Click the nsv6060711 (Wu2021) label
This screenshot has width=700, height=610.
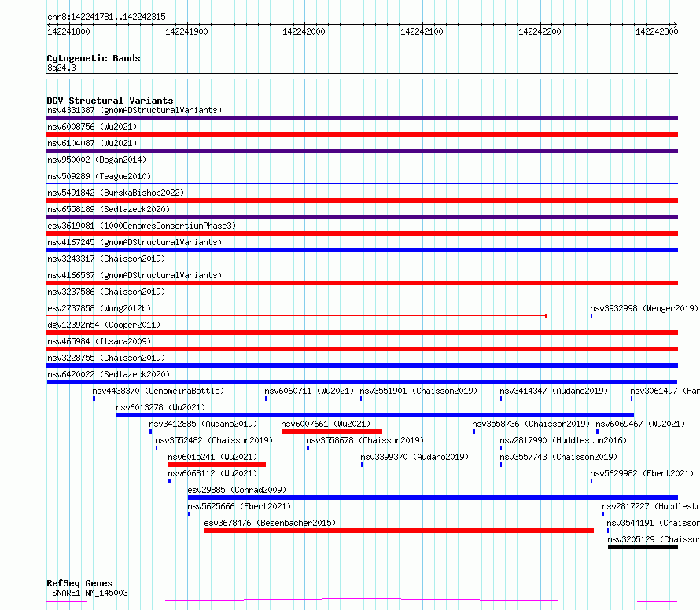pyautogui.click(x=309, y=391)
